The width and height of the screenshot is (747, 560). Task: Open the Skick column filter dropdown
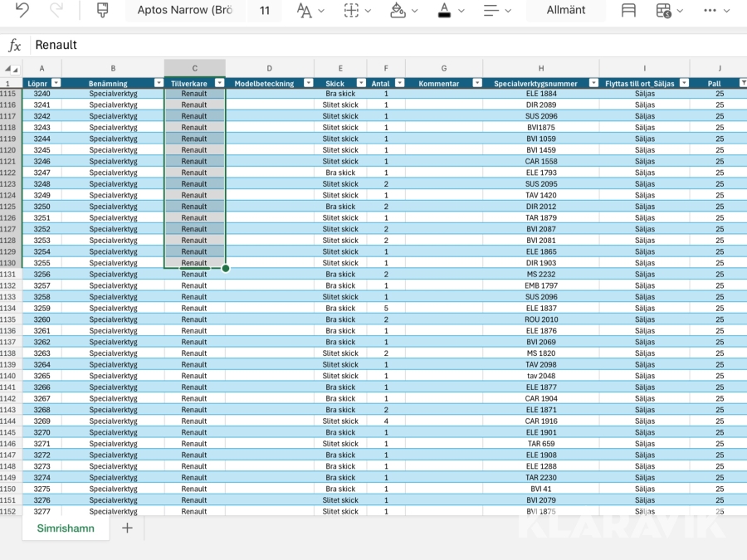pos(361,83)
